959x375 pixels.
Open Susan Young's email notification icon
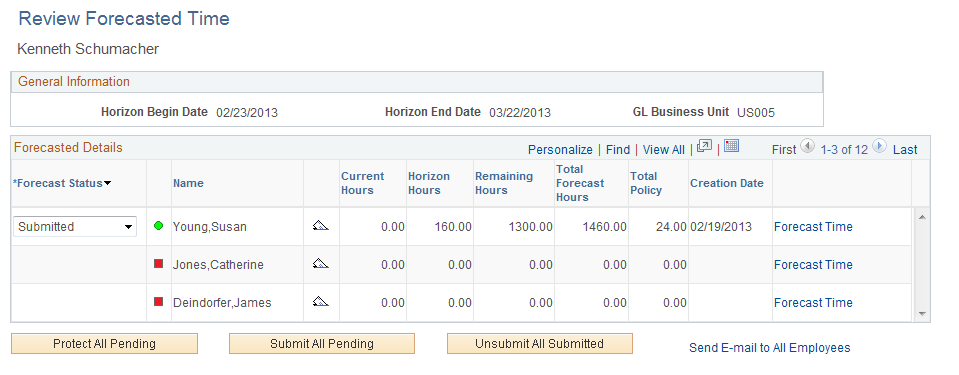(320, 226)
